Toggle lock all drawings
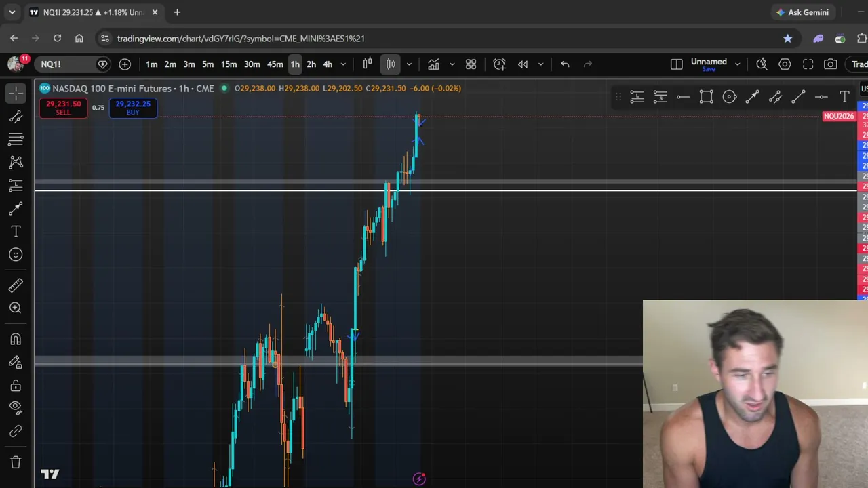This screenshot has height=488, width=868. click(16, 385)
